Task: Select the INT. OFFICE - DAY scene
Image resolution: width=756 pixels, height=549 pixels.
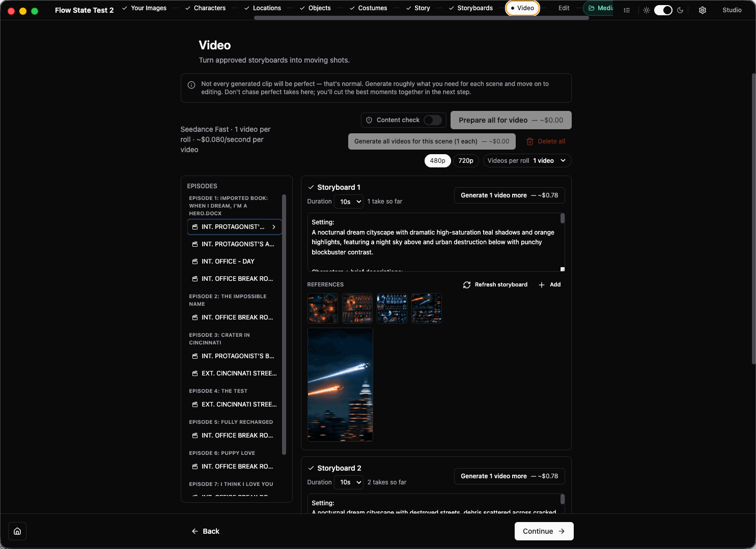Action: (234, 262)
